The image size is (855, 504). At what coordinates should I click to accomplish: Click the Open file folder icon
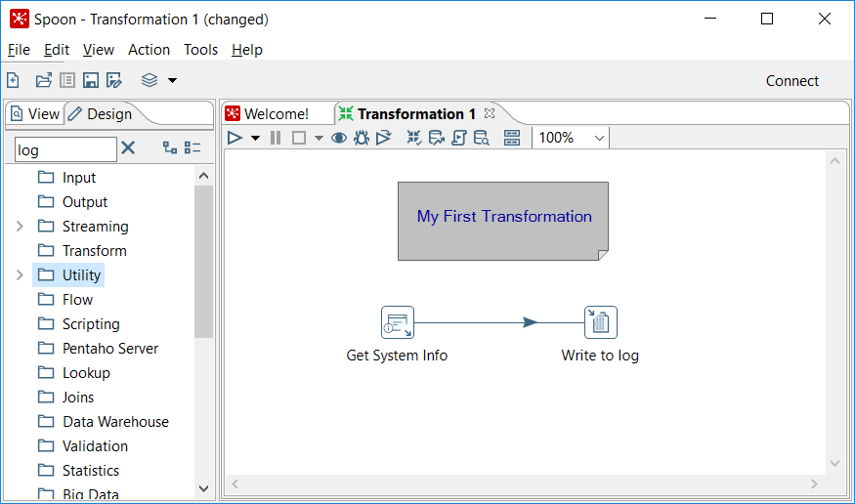(44, 81)
